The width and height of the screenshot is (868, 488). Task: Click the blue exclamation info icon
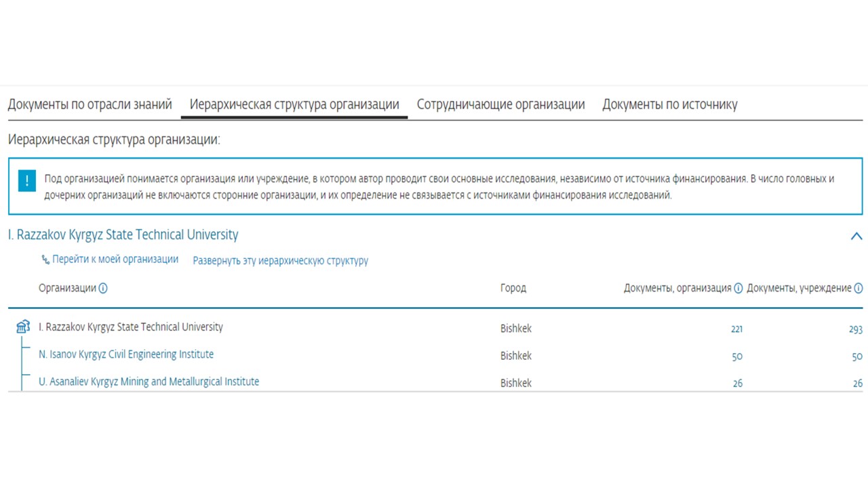[26, 181]
